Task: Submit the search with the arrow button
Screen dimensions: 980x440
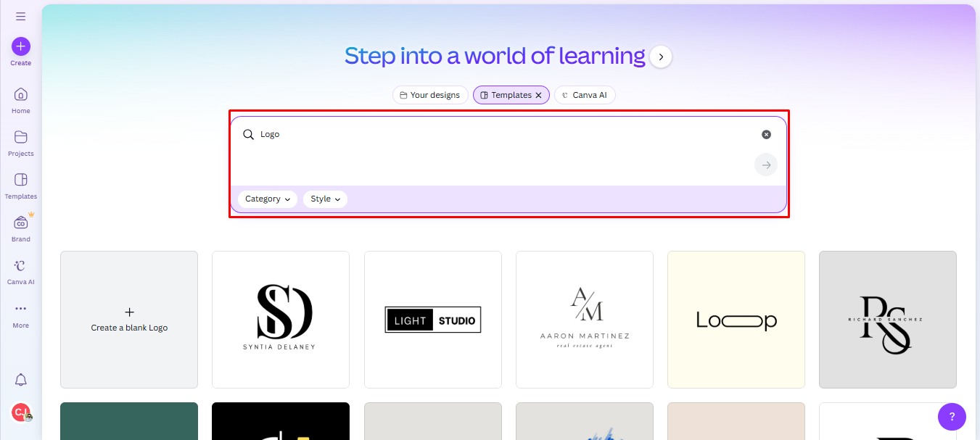Action: tap(765, 165)
